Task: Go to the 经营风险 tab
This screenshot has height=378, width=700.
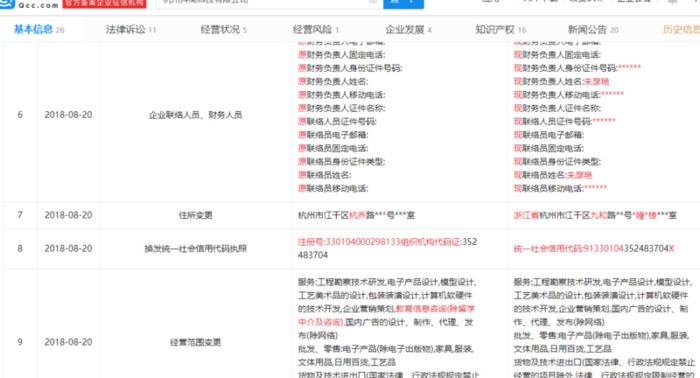Action: pyautogui.click(x=316, y=29)
